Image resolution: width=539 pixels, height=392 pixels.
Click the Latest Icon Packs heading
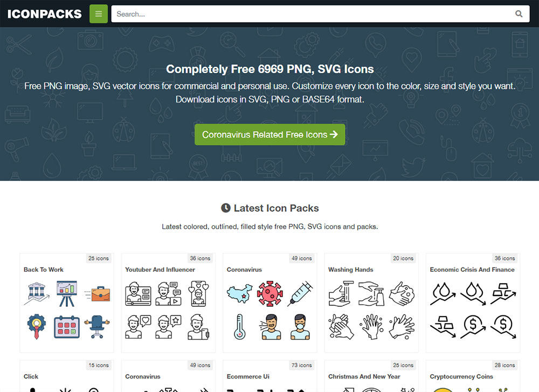[270, 208]
